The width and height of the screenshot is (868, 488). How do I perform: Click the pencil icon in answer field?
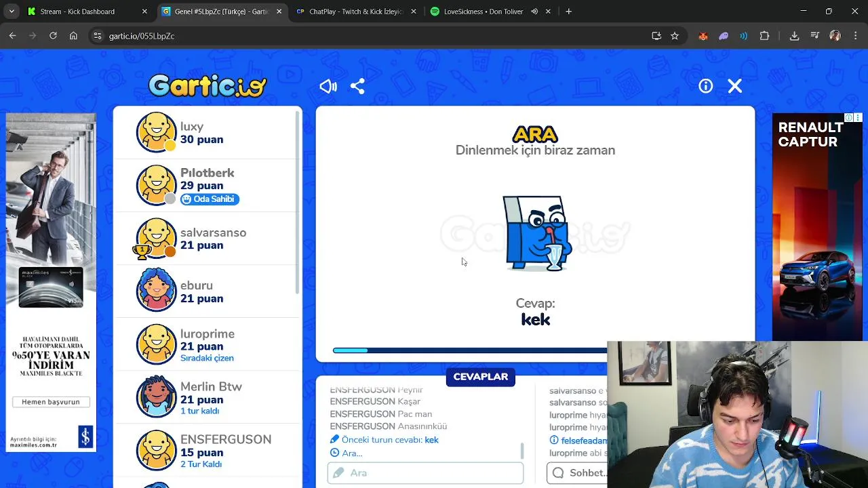pyautogui.click(x=339, y=473)
